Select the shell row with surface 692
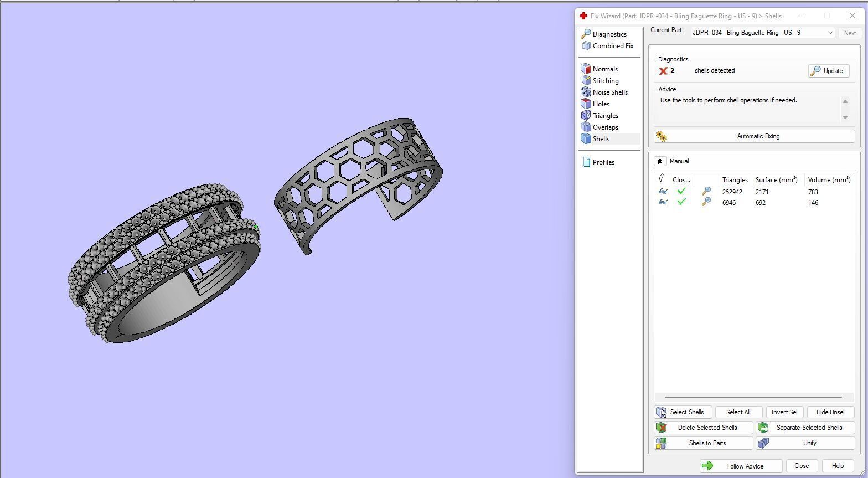868x478 pixels. pos(754,202)
